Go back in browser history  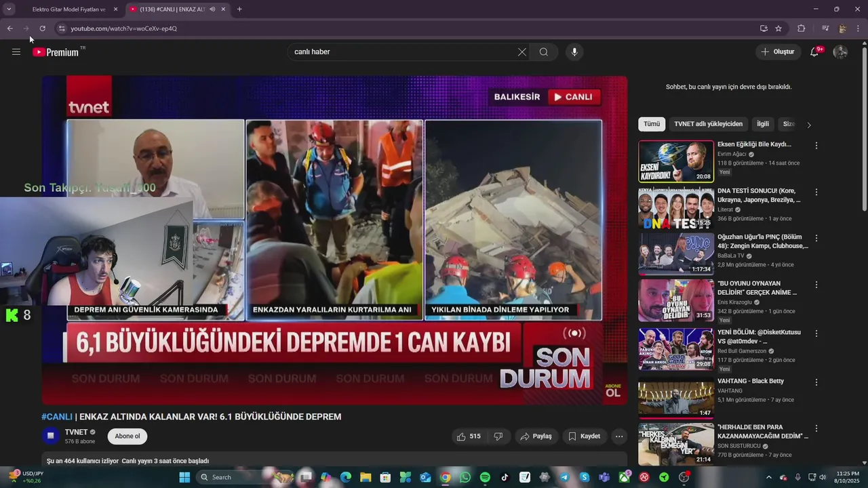(x=9, y=28)
